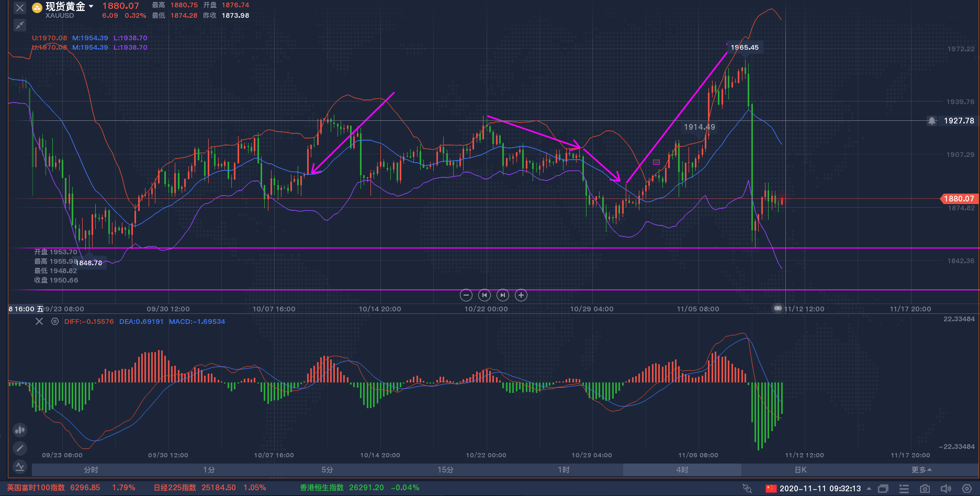Open settings hexagon icon in status bar
This screenshot has width=980, height=496.
coord(967,489)
